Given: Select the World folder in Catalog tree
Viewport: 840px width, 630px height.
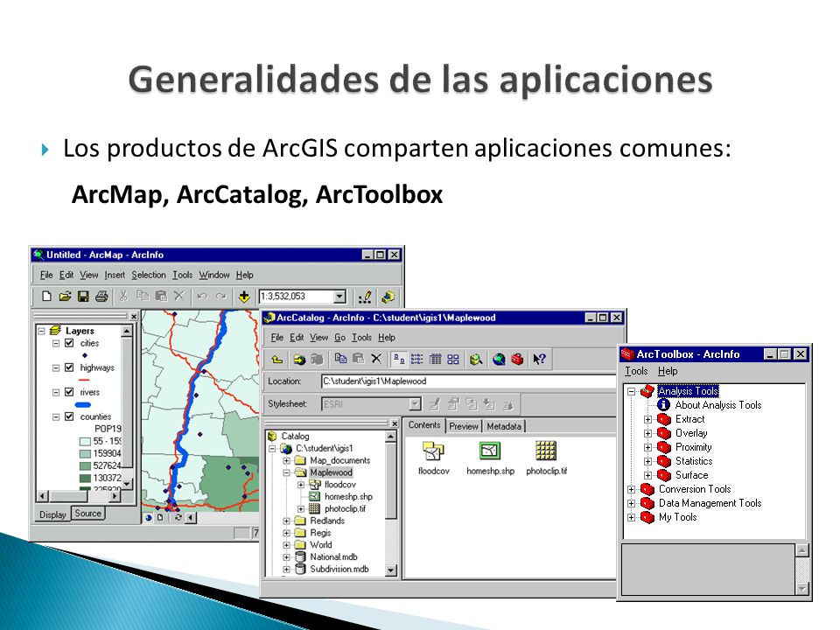Looking at the screenshot, I should click(321, 545).
